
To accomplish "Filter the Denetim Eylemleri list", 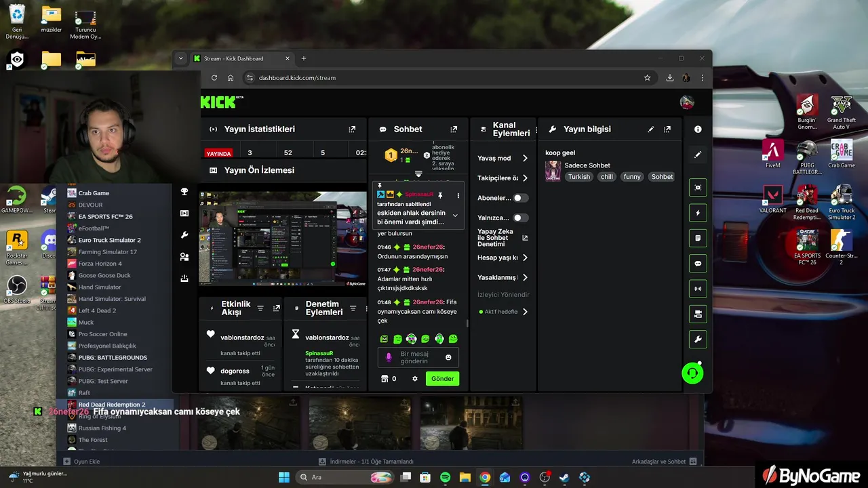I will coord(353,308).
